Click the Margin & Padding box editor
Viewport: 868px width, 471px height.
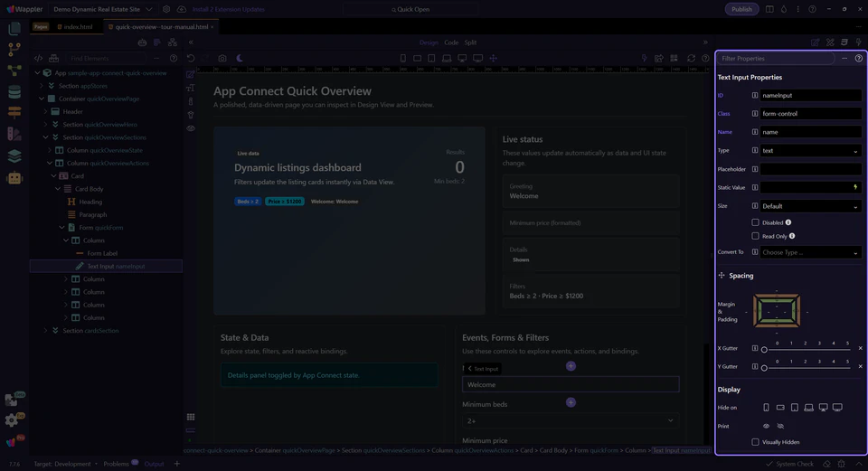[777, 310]
